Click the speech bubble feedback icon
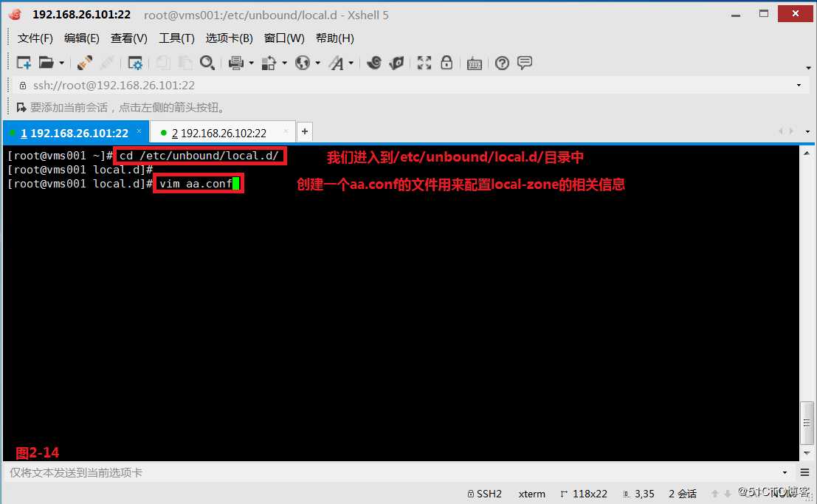The image size is (817, 504). (525, 63)
